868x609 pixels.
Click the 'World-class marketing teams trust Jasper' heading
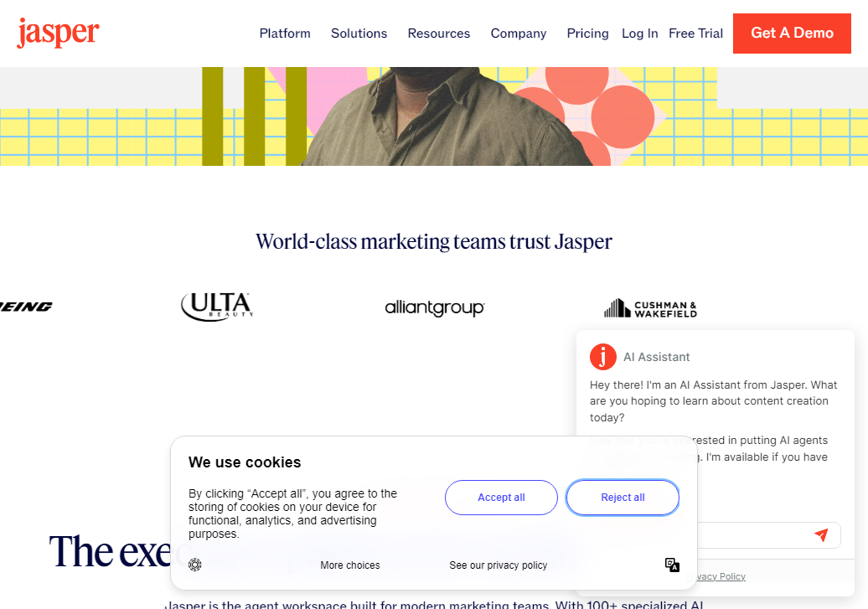[x=434, y=242]
